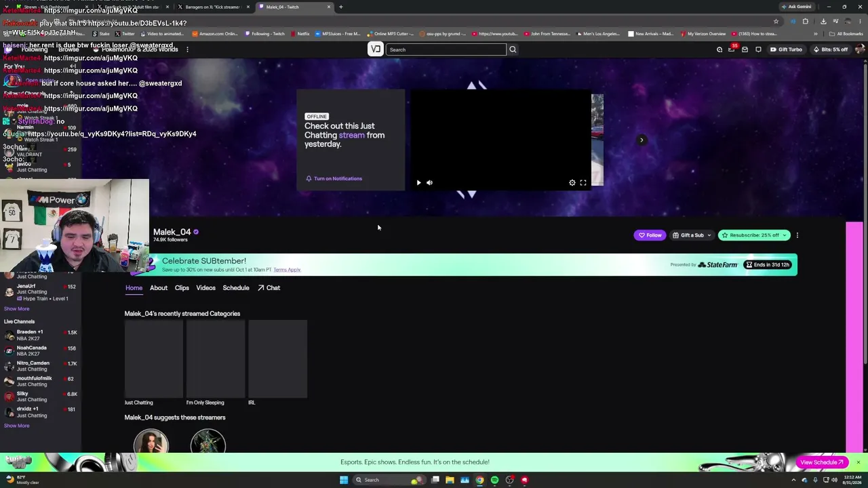The image size is (868, 488).
Task: Open the channel three-dot options menu
Action: pos(797,235)
